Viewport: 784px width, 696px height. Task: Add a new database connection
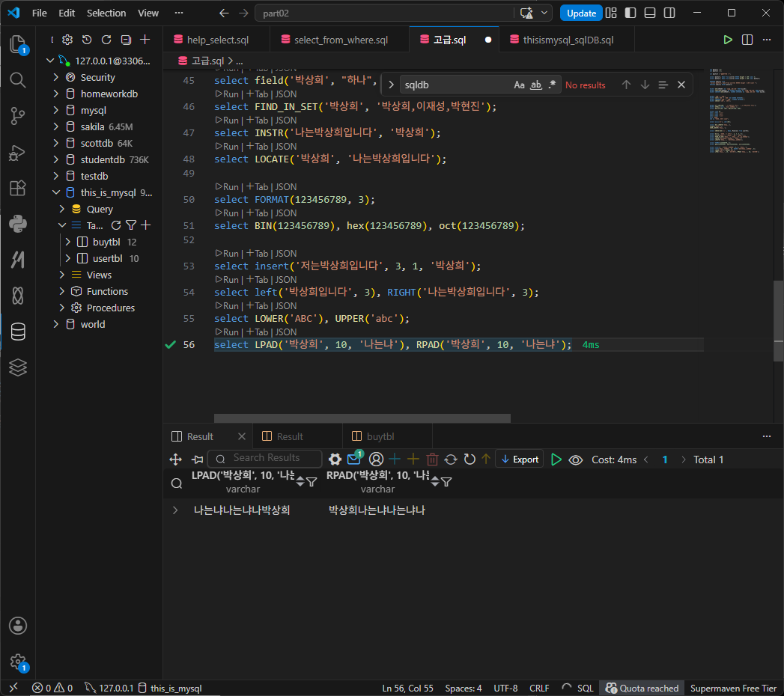click(x=145, y=40)
